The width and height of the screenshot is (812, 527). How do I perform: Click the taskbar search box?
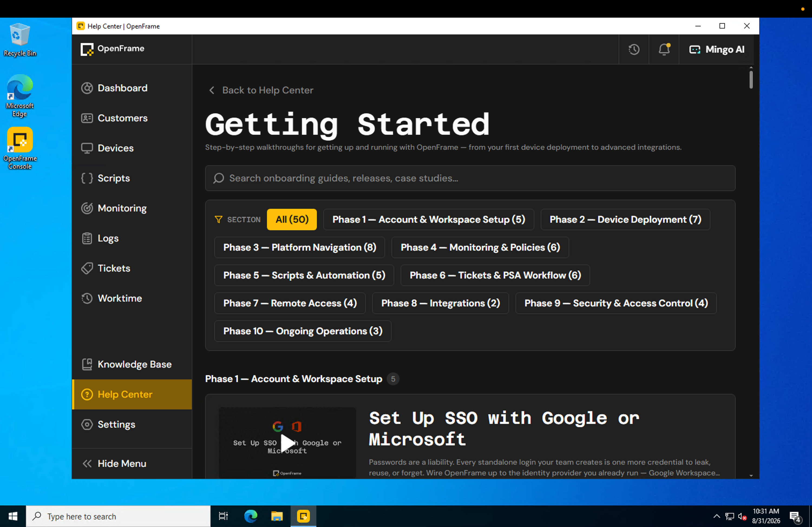[118, 516]
